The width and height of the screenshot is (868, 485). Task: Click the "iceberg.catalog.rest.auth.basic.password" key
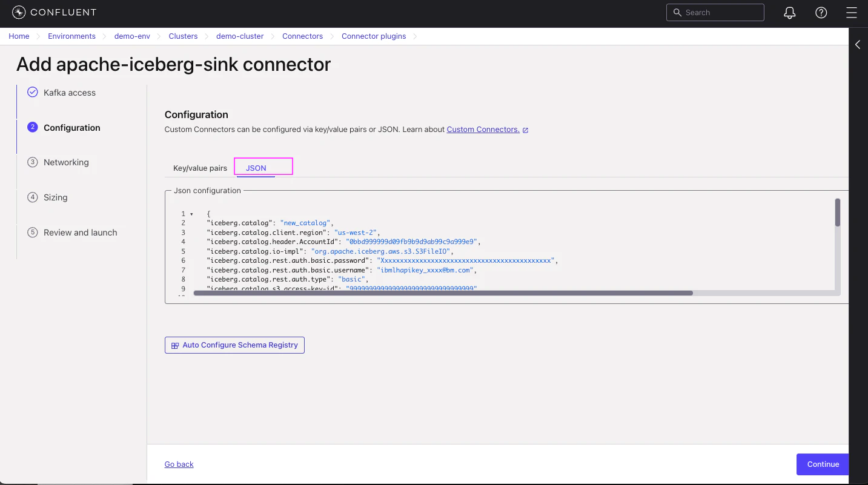coord(288,261)
